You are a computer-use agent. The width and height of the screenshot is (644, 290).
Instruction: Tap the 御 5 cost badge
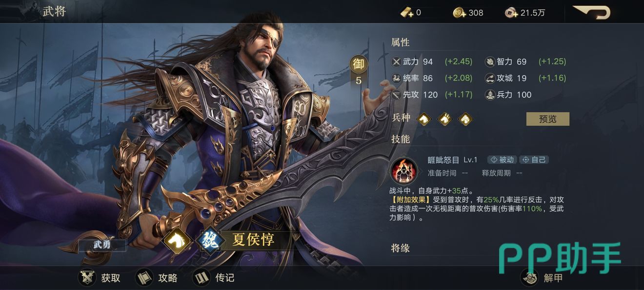[359, 71]
